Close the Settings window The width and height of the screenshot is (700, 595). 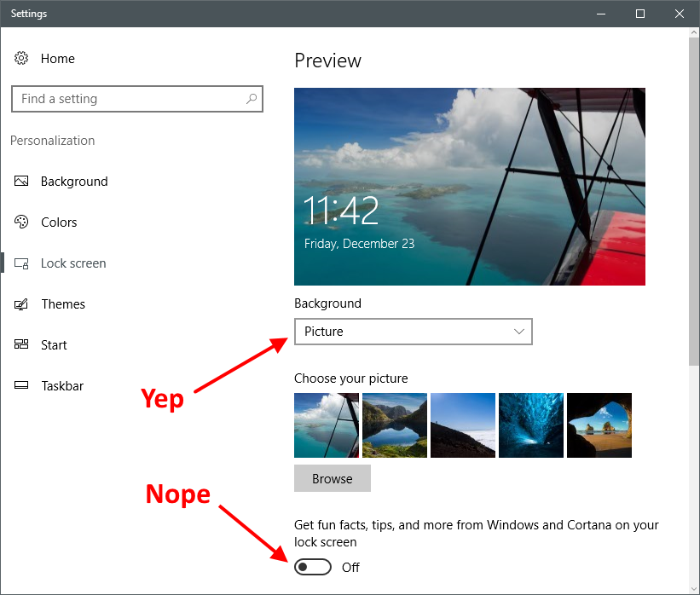pyautogui.click(x=679, y=14)
